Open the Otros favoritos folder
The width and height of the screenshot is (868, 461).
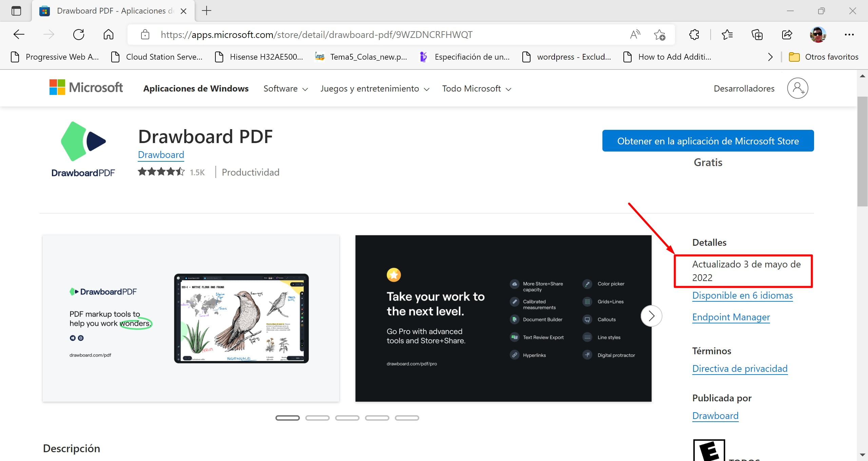point(824,57)
